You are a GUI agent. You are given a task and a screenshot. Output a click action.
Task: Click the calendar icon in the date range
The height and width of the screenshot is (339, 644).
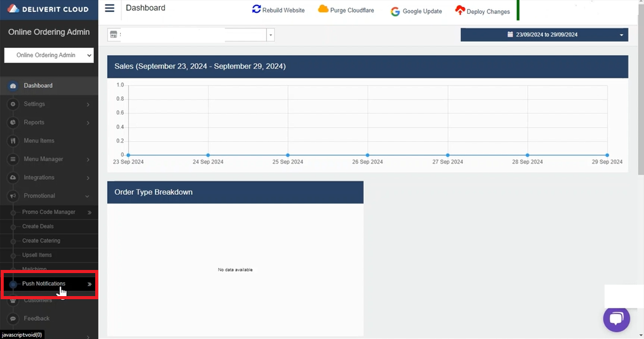point(510,34)
